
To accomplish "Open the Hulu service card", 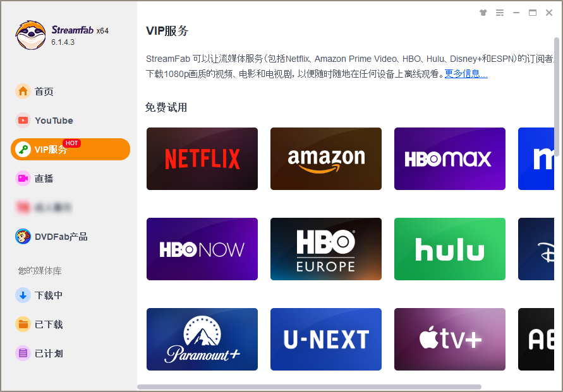I will [450, 249].
